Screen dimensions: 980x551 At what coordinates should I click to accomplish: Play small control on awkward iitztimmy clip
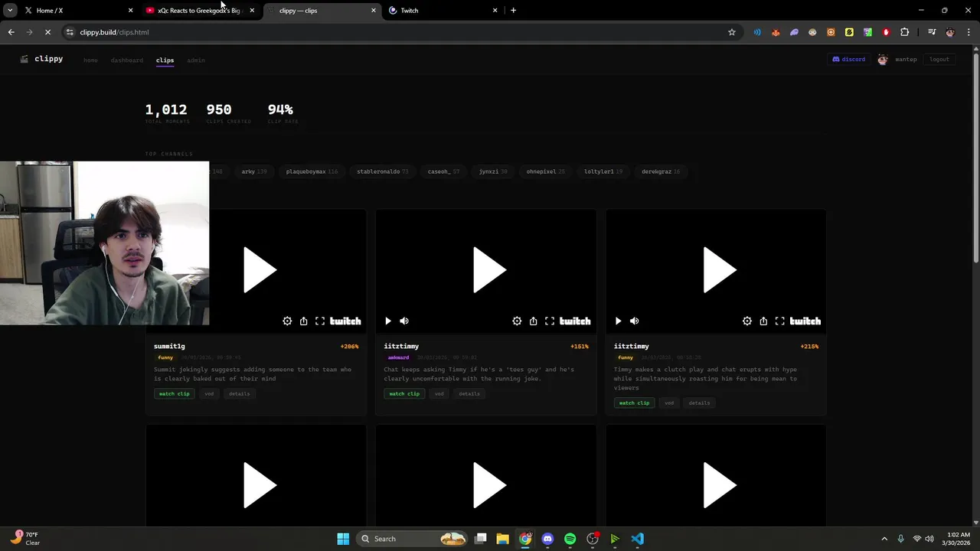tap(388, 321)
